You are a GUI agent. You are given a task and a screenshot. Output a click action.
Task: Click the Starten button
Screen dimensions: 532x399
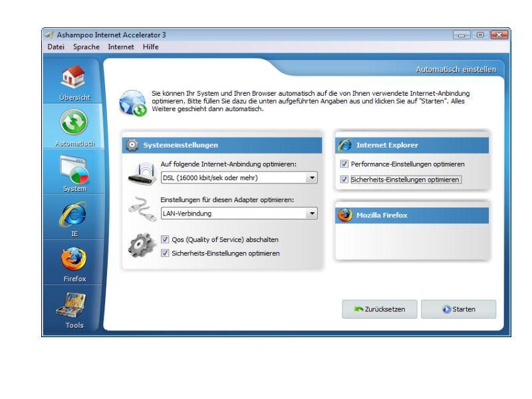(x=458, y=309)
